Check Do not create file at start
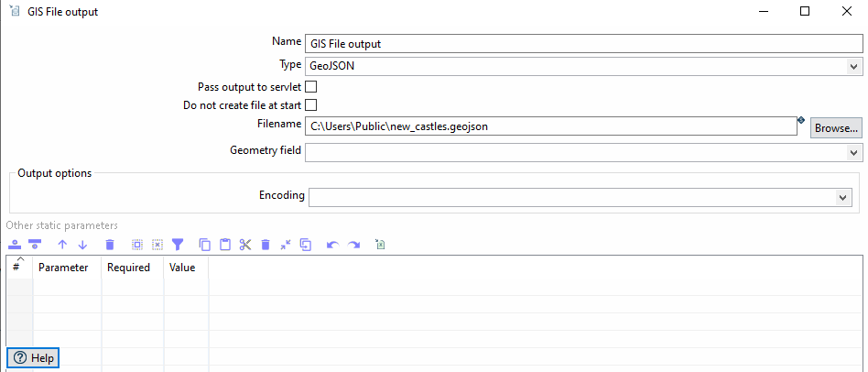Screen dimensions: 868x372 [311, 104]
